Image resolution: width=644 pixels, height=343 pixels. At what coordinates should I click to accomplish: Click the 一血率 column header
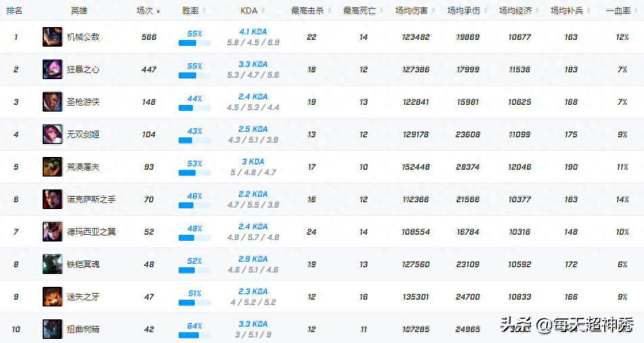[x=618, y=11]
